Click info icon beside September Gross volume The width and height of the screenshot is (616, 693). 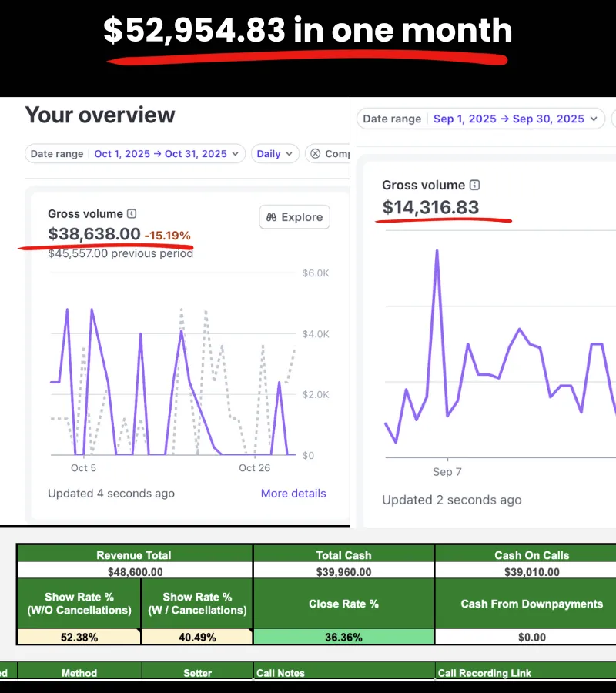474,185
